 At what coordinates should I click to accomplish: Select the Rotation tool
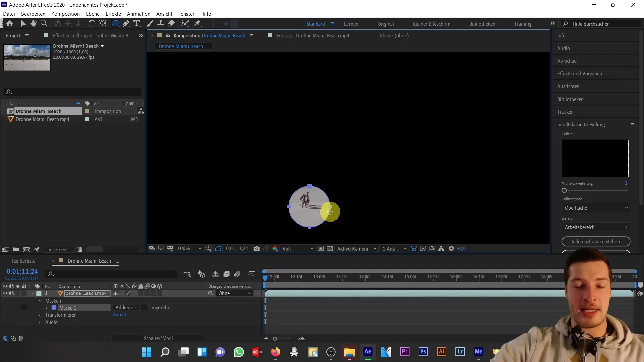pyautogui.click(x=92, y=23)
